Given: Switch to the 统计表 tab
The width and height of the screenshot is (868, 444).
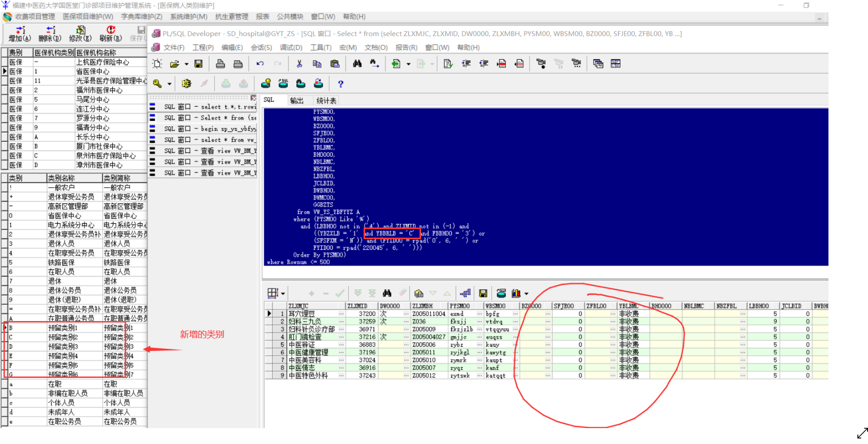Looking at the screenshot, I should point(326,100).
